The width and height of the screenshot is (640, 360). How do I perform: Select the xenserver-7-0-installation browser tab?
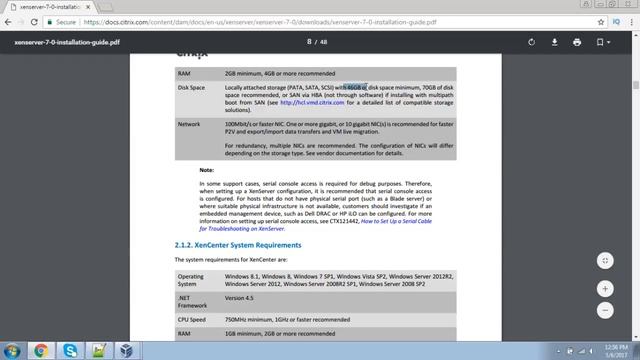click(x=49, y=7)
